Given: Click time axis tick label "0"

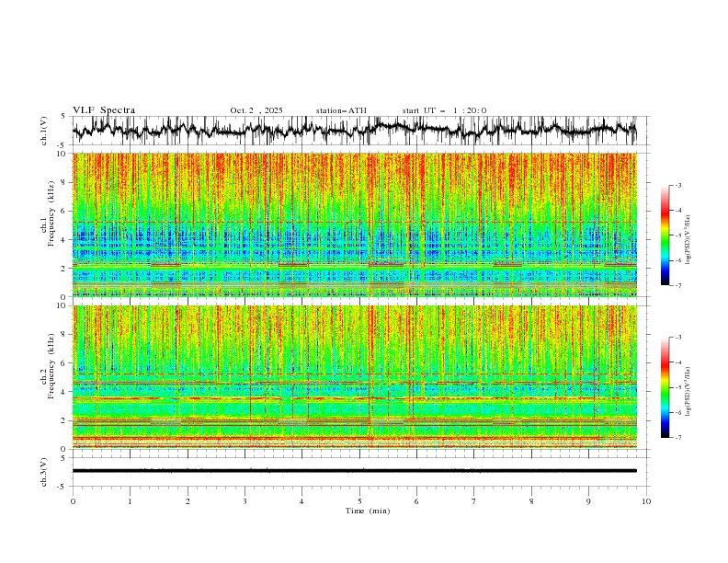Looking at the screenshot, I should pos(73,501).
